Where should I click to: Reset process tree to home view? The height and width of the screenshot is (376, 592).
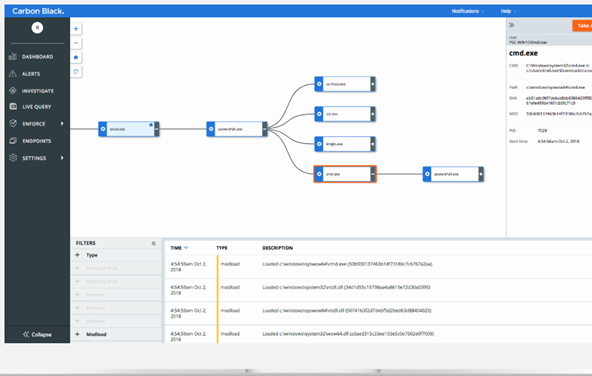pos(76,57)
